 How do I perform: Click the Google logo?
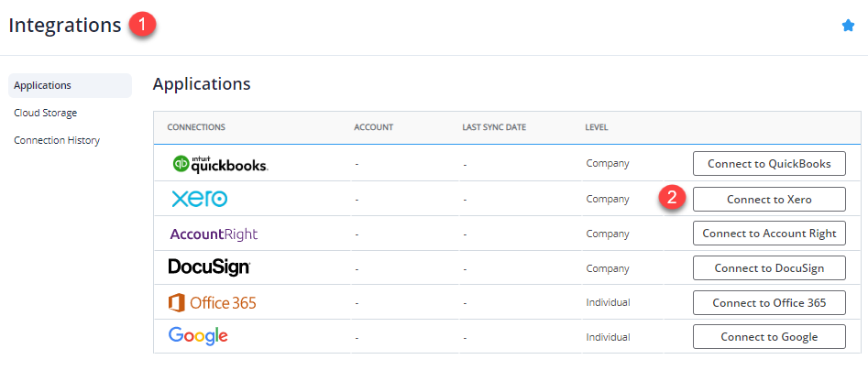click(x=198, y=335)
